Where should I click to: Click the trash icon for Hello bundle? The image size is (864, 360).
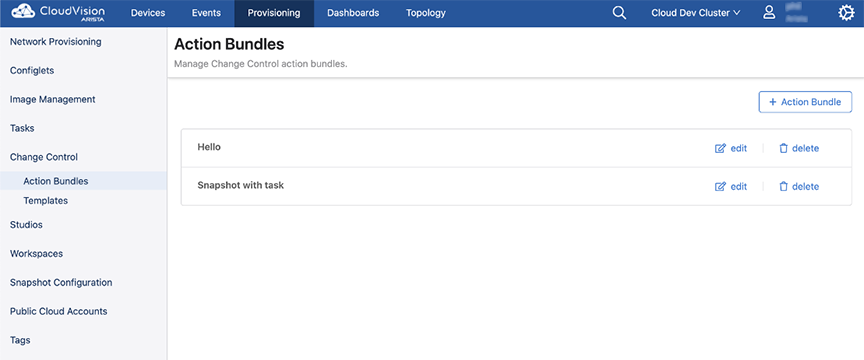point(784,148)
